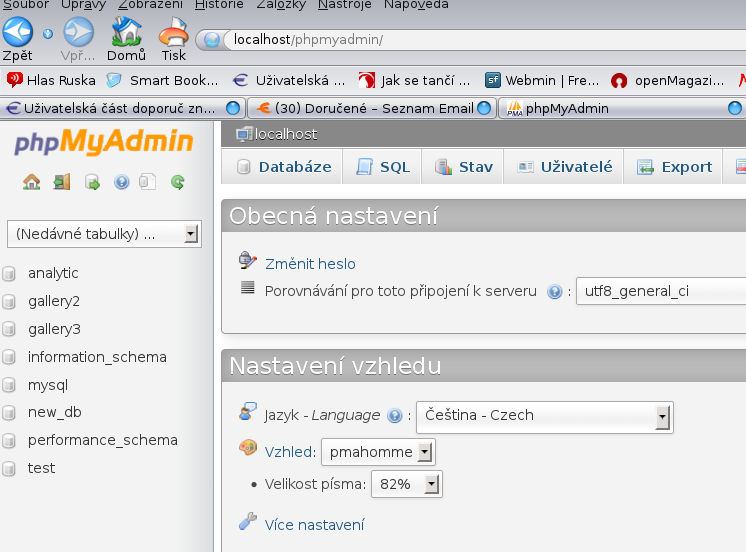The image size is (746, 552).
Task: Click database icon next to test
Action: click(x=9, y=469)
